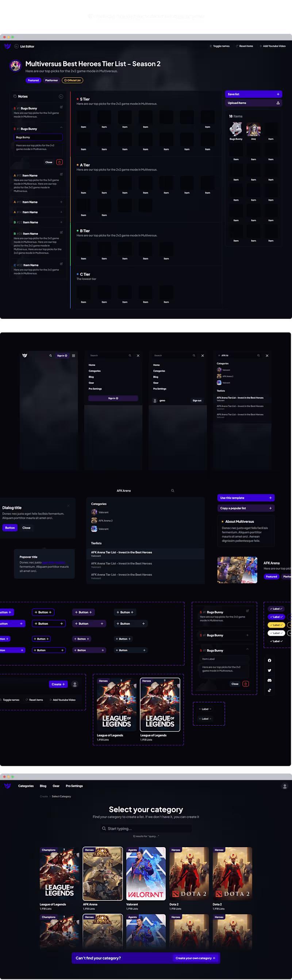Viewport: 292px width, 980px height.
Task: Select the Platformer tag under the title
Action: point(51,80)
